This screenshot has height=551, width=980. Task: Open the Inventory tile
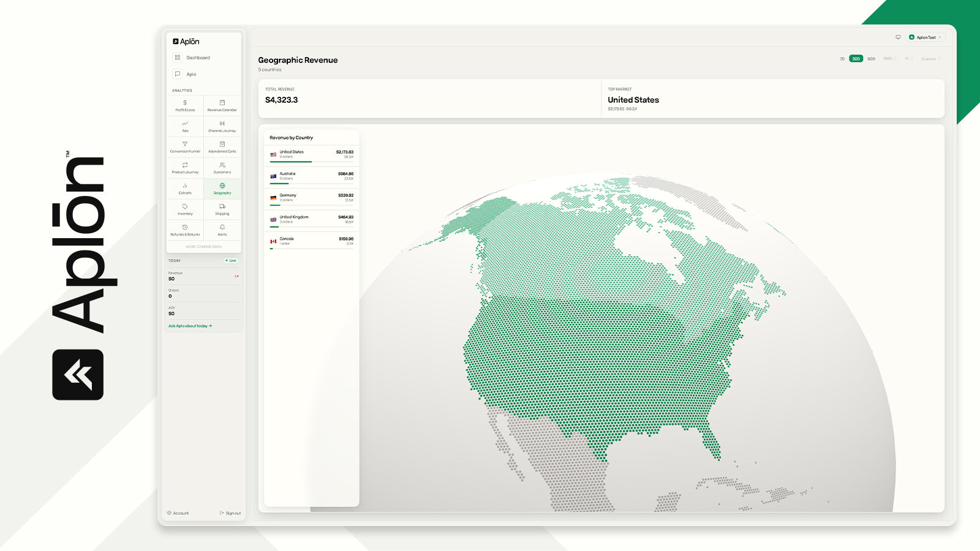[x=185, y=209]
